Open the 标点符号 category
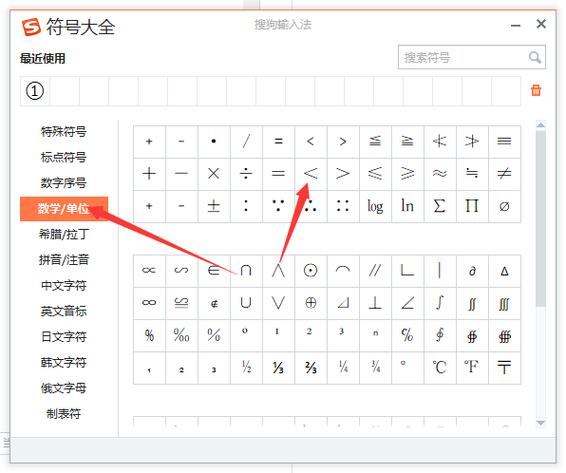Viewport: 566px width, 473px height. point(64,157)
